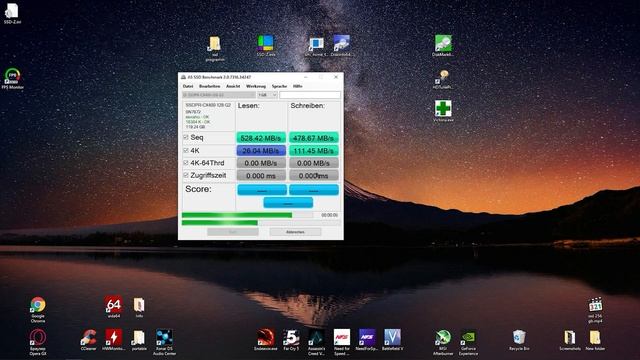Expand the 1 GB test size dropdown
640x360 pixels.
point(267,95)
